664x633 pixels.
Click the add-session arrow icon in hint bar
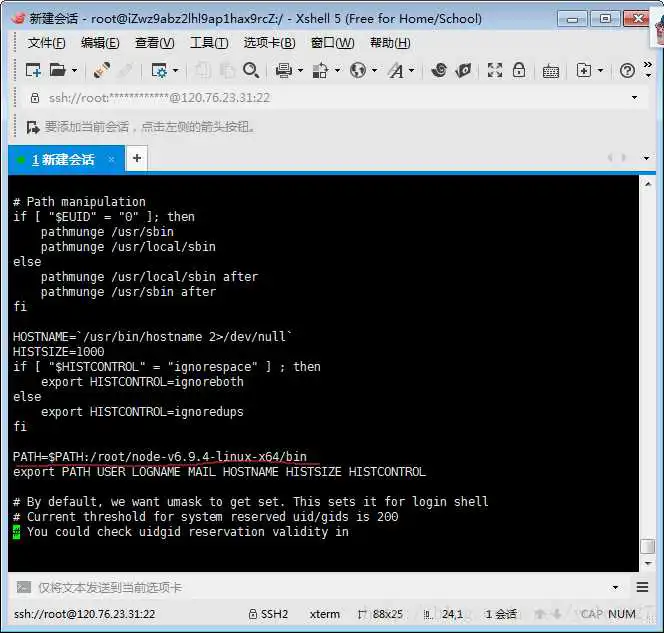pyautogui.click(x=33, y=127)
